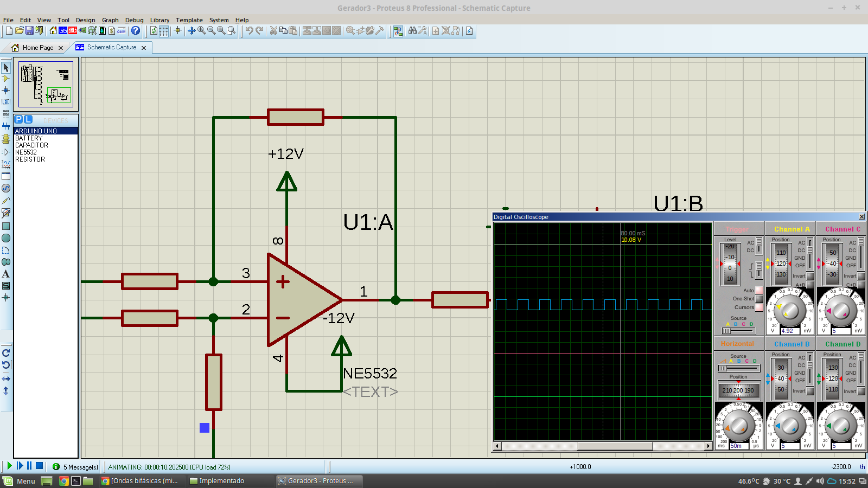Toggle the Channel C C+D button
This screenshot has height=488, width=868.
pyautogui.click(x=861, y=285)
